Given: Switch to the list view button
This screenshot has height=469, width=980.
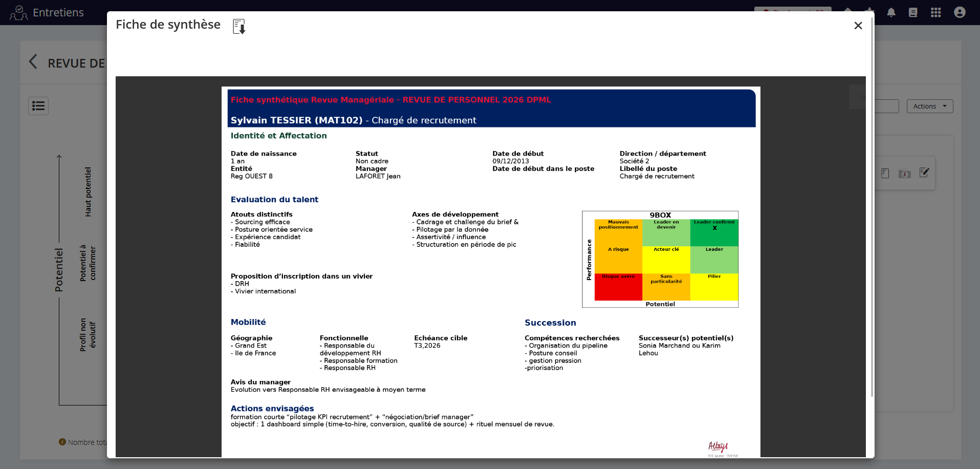Looking at the screenshot, I should coord(38,106).
